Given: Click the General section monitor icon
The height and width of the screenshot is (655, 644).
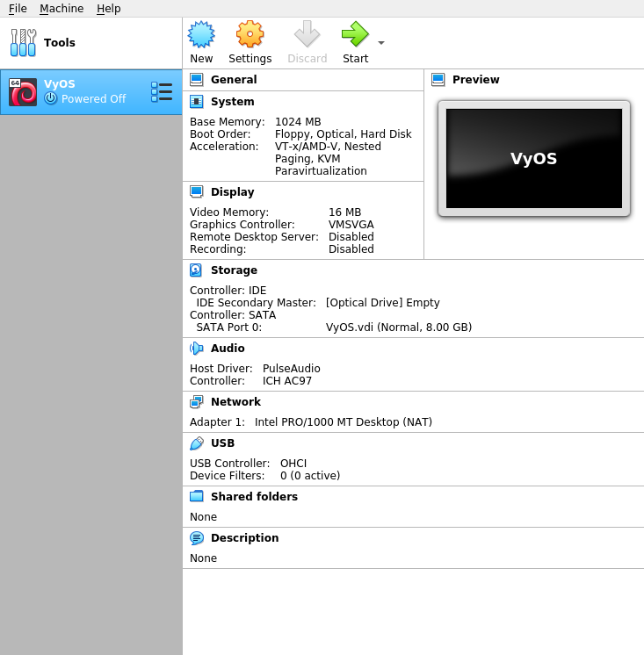Looking at the screenshot, I should click(197, 79).
